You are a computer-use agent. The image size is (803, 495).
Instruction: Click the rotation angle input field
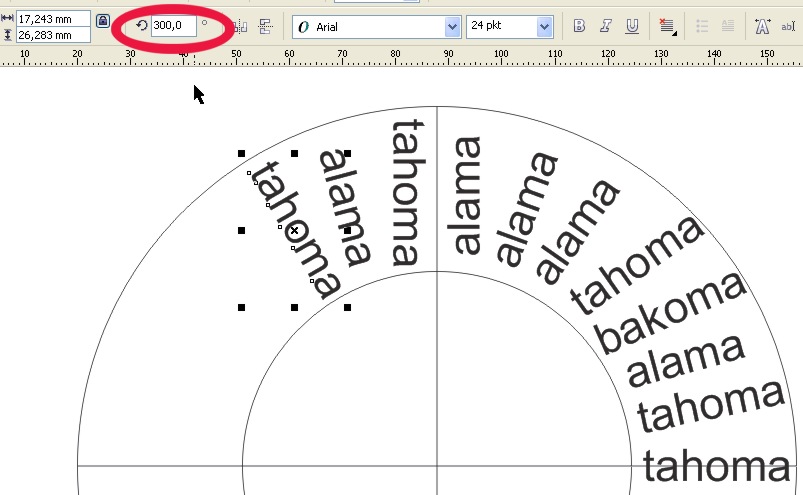[172, 25]
